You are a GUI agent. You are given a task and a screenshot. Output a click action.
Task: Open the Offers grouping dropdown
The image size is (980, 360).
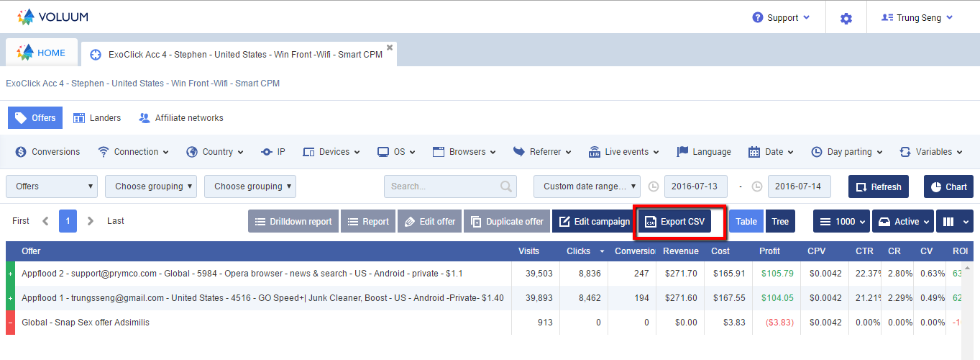pos(52,186)
